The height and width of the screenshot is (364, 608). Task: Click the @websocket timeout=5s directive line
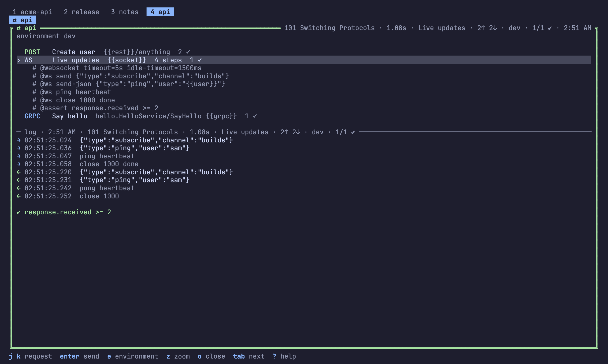117,68
